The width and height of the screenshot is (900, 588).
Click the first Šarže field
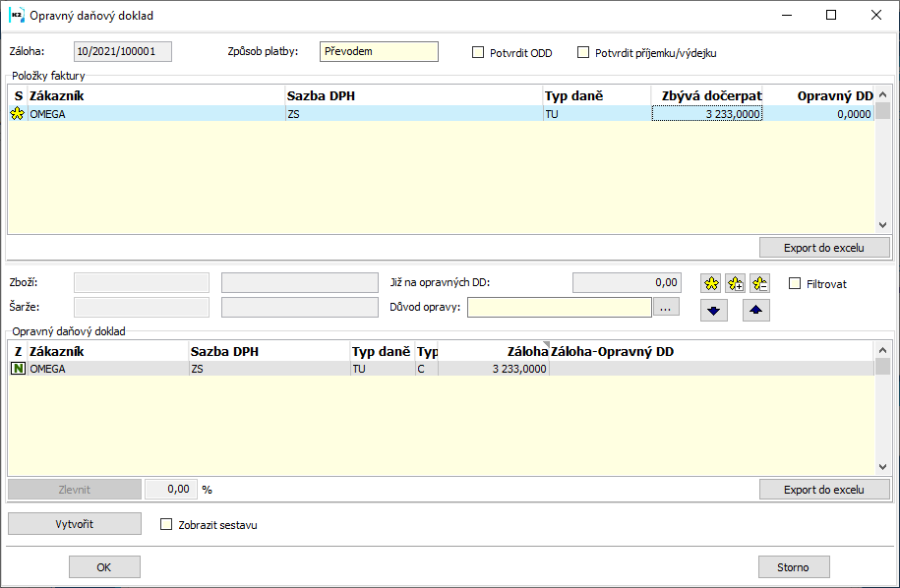(x=142, y=307)
